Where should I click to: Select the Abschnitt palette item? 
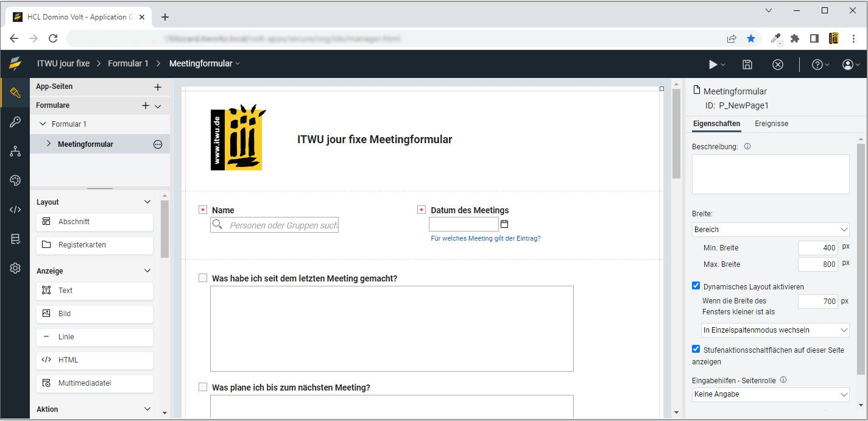coord(95,222)
